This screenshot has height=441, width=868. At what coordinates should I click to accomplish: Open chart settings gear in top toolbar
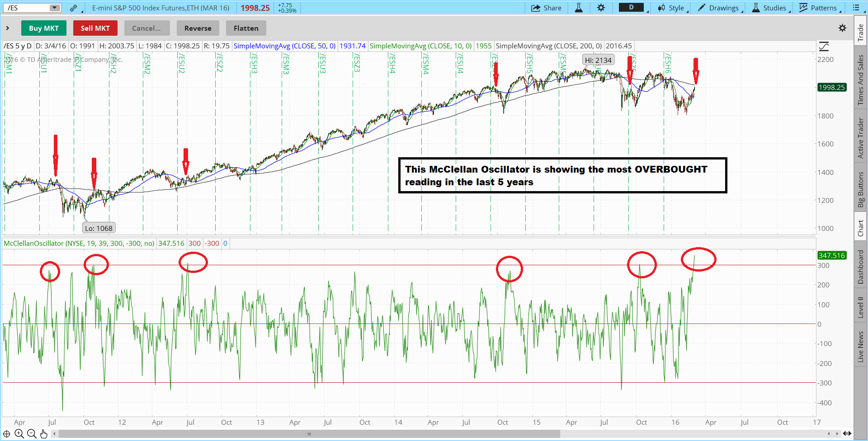(x=601, y=8)
